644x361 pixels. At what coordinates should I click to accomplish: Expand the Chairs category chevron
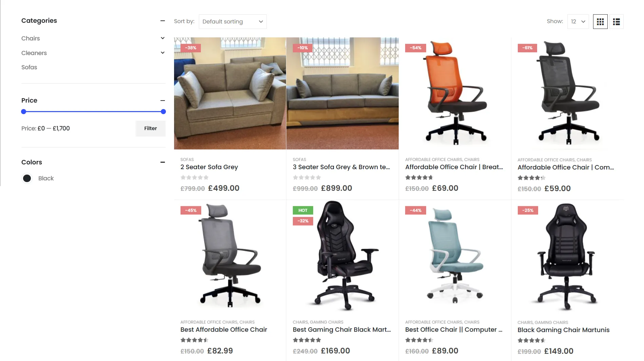(163, 38)
